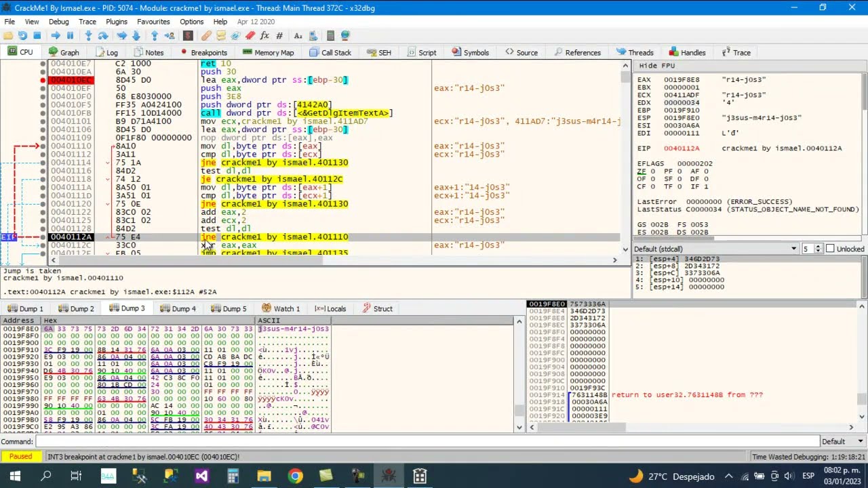This screenshot has width=868, height=488.
Task: Open the Trace menu
Action: (87, 22)
